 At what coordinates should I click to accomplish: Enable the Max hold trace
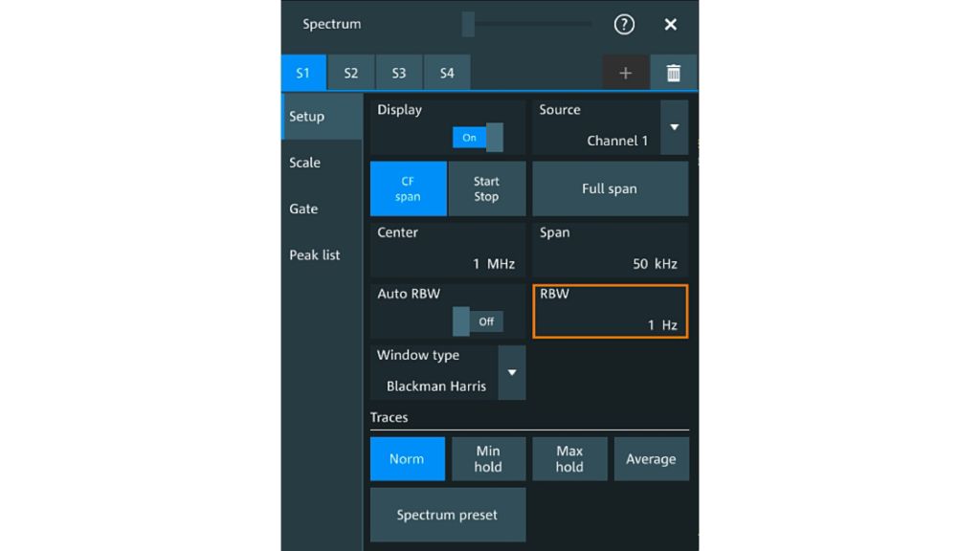coord(569,459)
